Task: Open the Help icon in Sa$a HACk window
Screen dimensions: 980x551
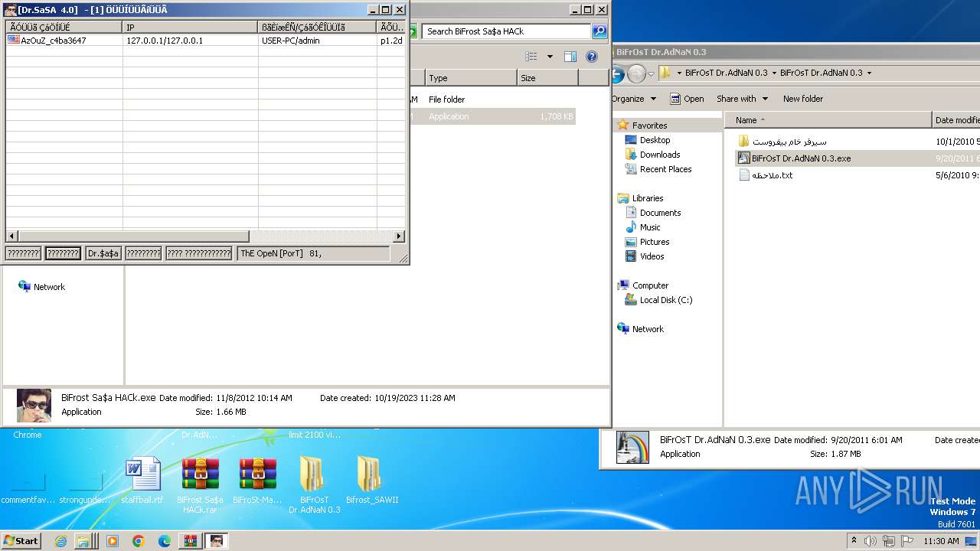Action: point(592,57)
